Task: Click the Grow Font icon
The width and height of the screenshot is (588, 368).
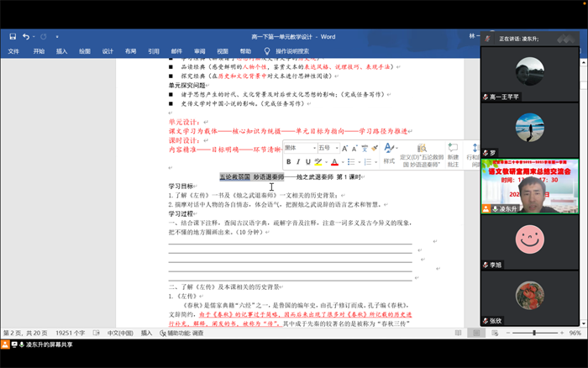Action: [344, 148]
